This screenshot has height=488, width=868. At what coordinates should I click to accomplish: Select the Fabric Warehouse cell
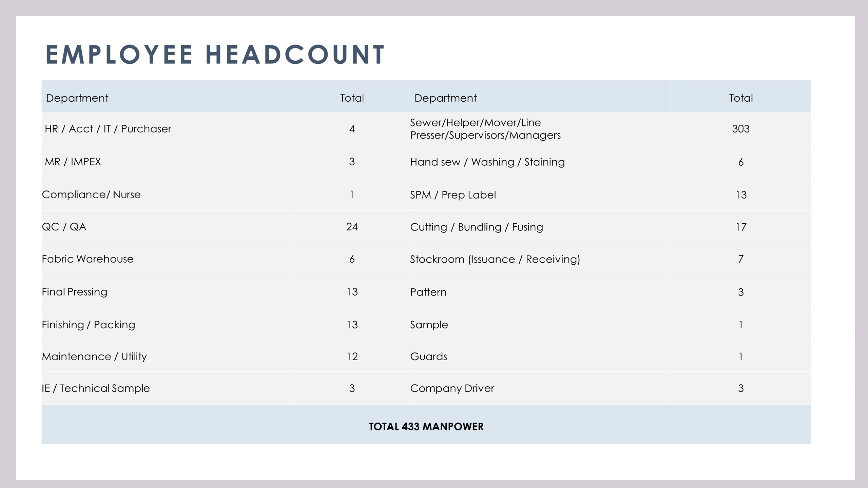point(88,259)
